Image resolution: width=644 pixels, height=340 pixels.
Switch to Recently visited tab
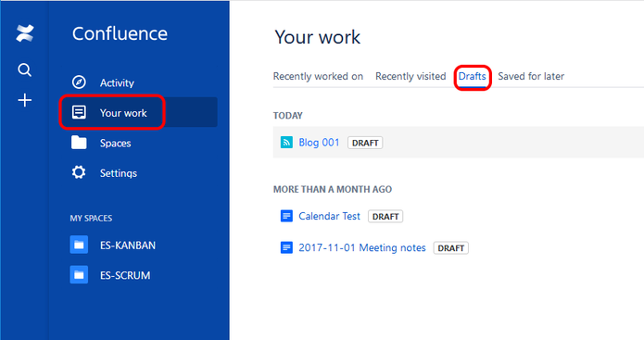410,76
